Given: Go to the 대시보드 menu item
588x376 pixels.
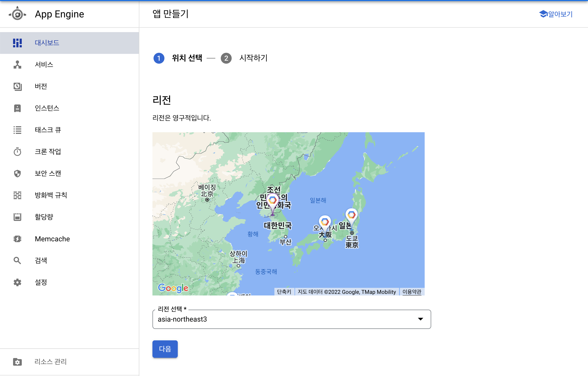Looking at the screenshot, I should [47, 43].
